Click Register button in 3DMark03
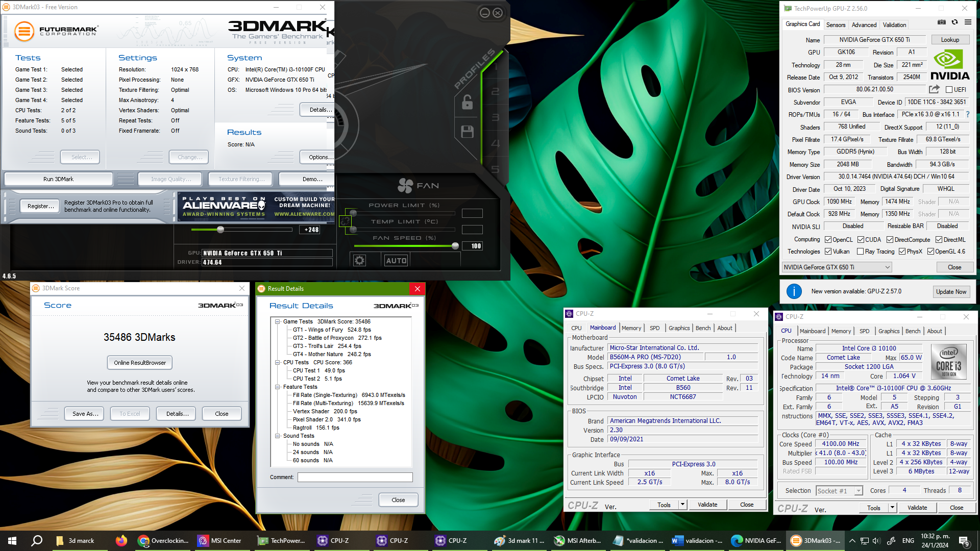The width and height of the screenshot is (980, 551). pyautogui.click(x=40, y=206)
